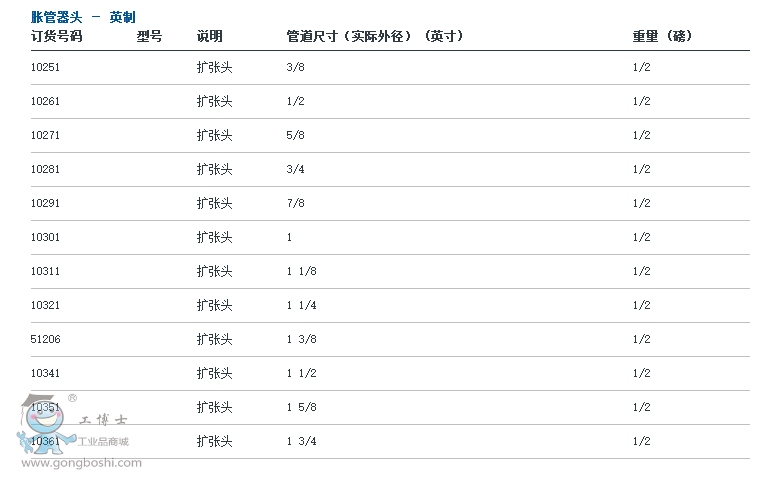779x482 pixels.
Task: Select the 1 3/4 pipe size cell
Action: tap(301, 441)
